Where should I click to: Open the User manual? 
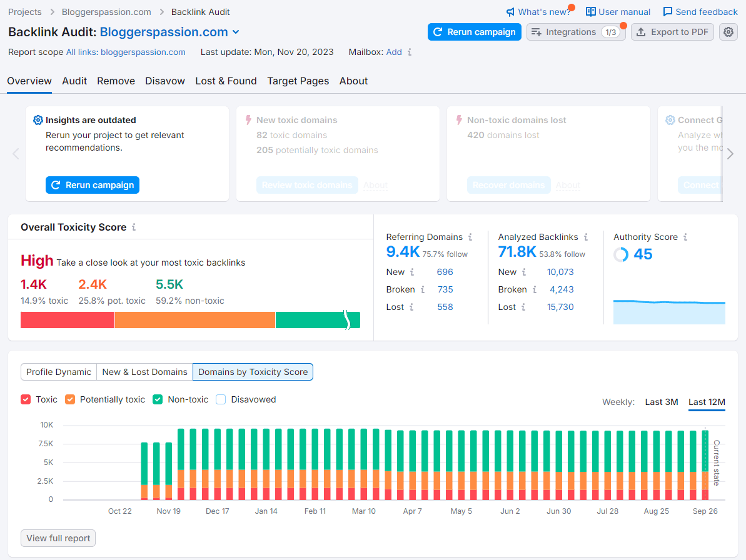617,11
